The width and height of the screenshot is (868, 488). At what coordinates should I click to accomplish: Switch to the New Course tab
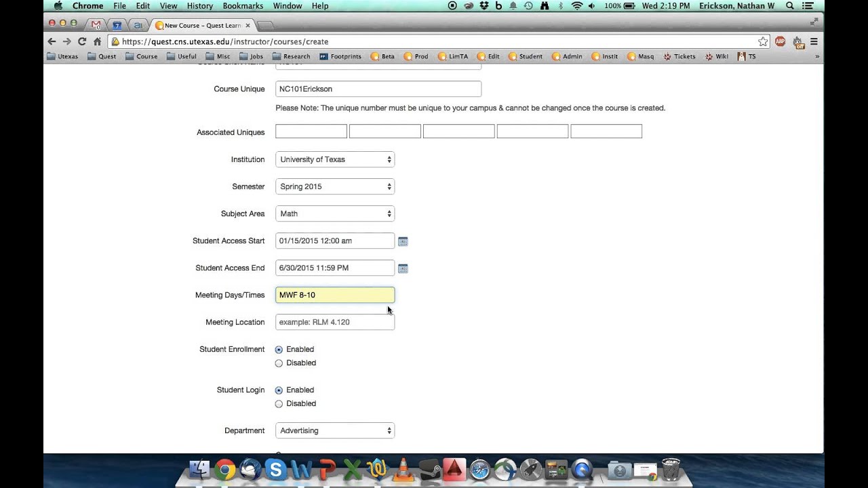[203, 25]
